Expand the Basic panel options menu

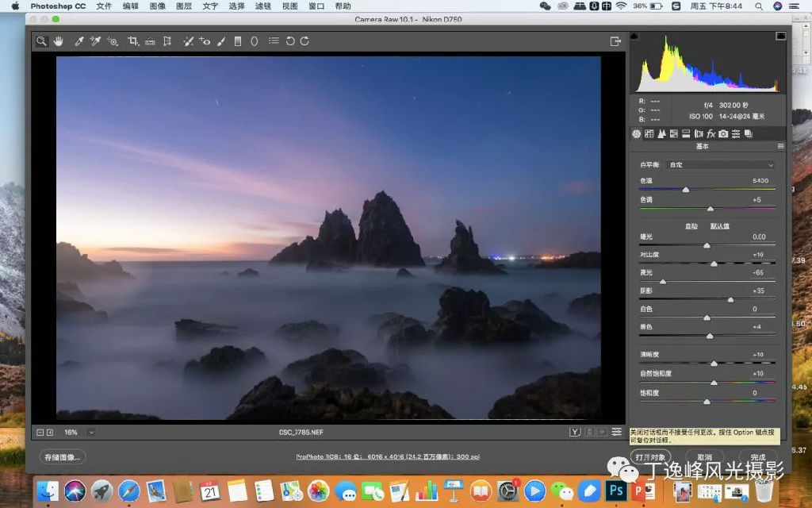(x=780, y=147)
